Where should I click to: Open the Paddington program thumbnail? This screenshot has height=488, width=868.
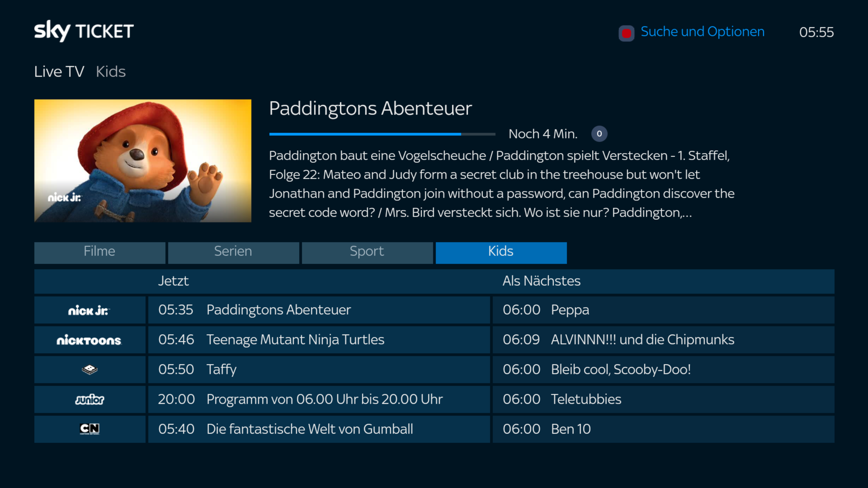pyautogui.click(x=143, y=161)
